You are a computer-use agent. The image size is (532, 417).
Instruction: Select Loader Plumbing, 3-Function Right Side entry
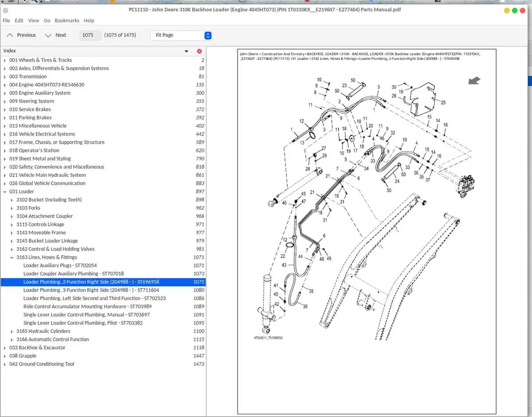pos(103,290)
